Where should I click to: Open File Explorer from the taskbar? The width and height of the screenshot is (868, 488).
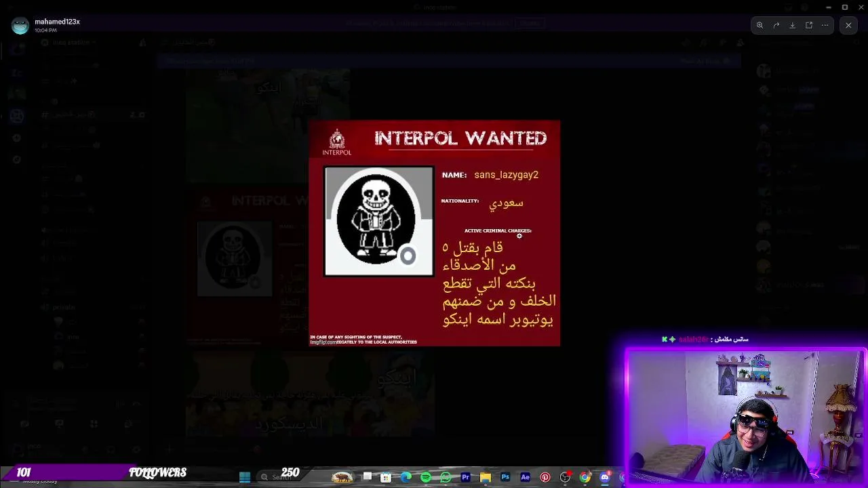tap(486, 477)
